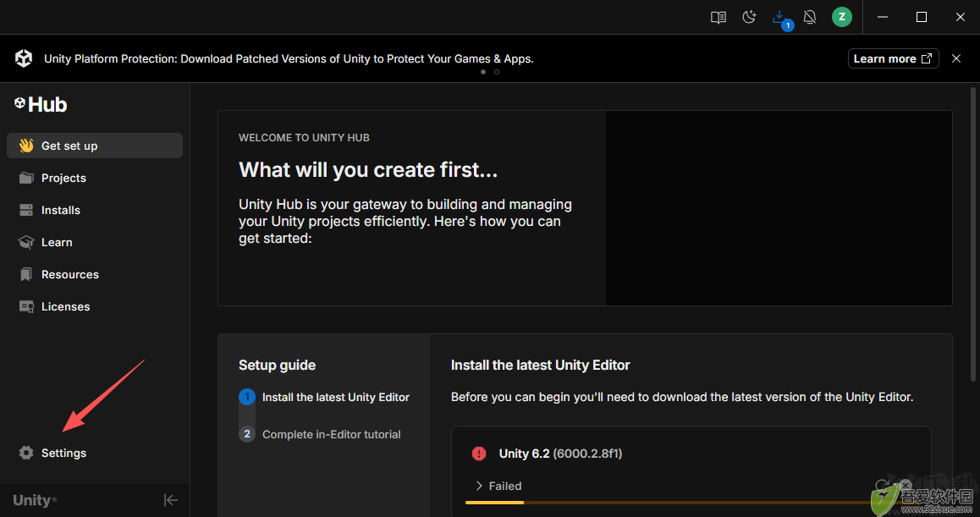This screenshot has width=980, height=517.
Task: Click the red error icon beside Unity 6.2
Action: tap(479, 454)
